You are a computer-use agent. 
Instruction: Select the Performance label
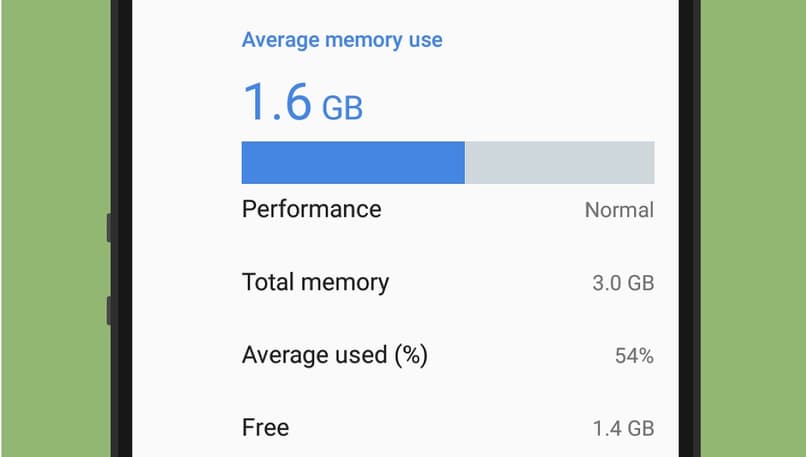point(311,209)
